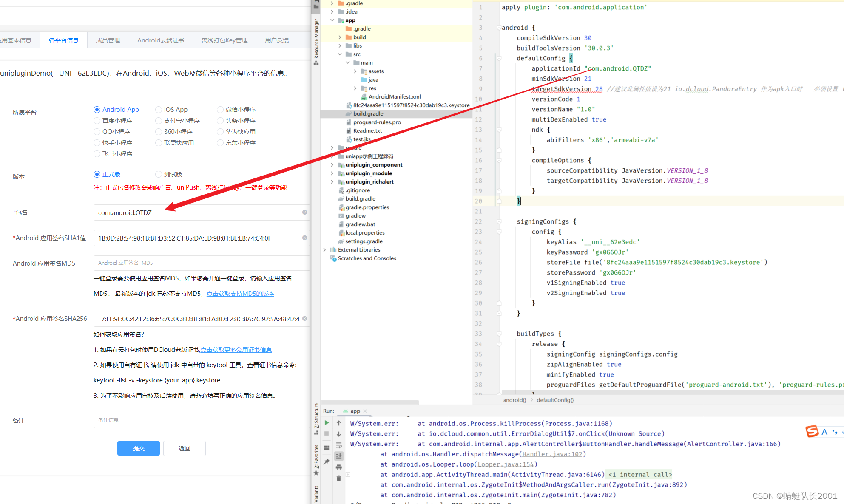
Task: Select 支付宝小程序 platform radio
Action: tap(159, 121)
